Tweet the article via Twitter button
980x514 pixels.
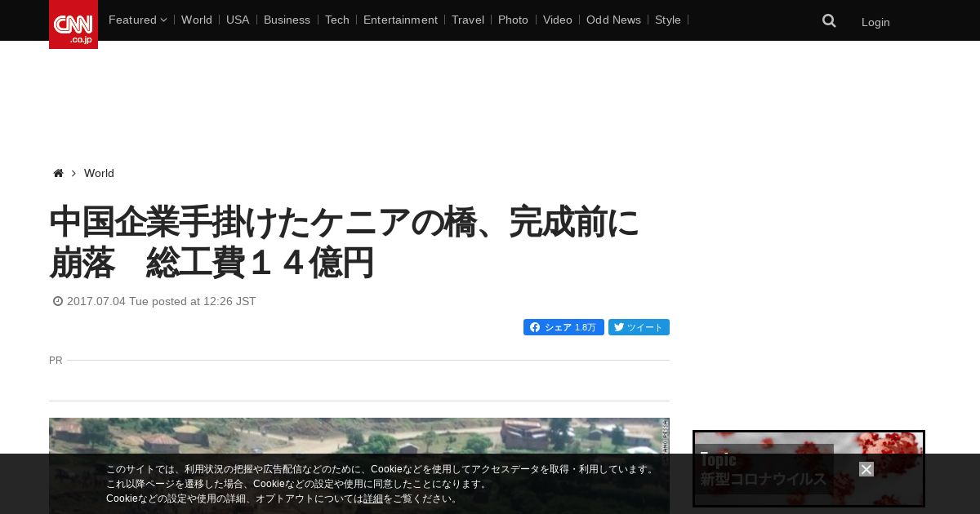639,327
